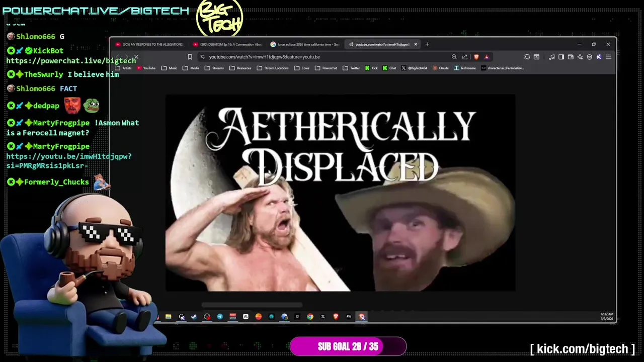Viewport: 644px width, 362px height.
Task: Switch to 'DEBATISM Ep 16' tab
Action: pyautogui.click(x=228, y=44)
